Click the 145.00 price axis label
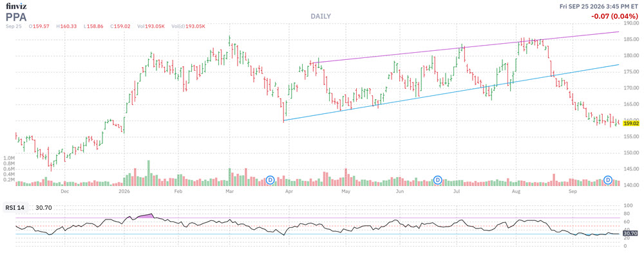Image resolution: width=644 pixels, height=253 pixels. 631,169
